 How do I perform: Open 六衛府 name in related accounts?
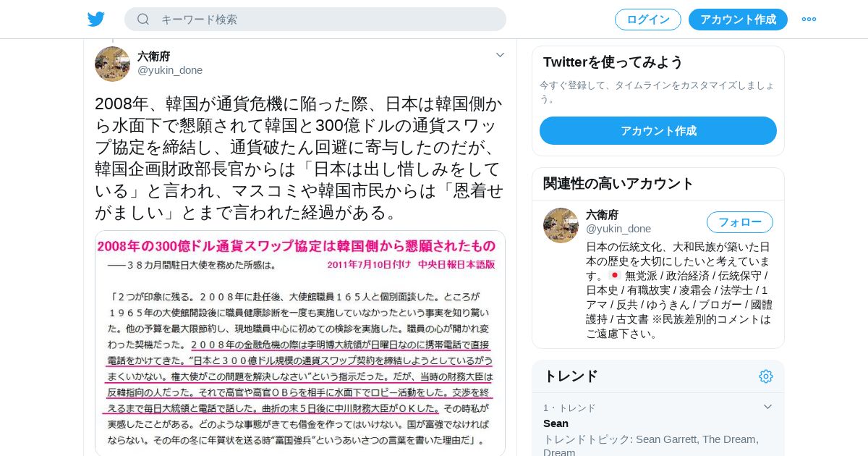pos(602,214)
